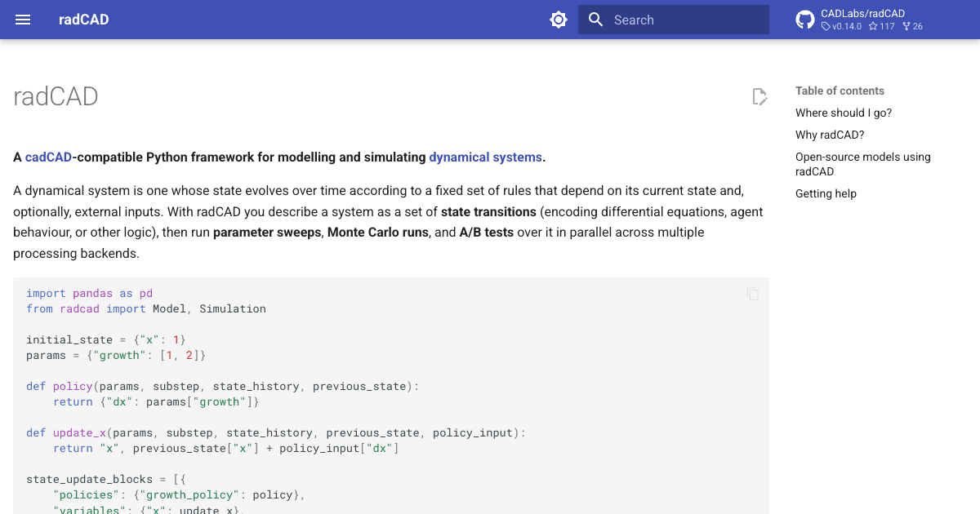Edit this page using the pencil icon
980x514 pixels.
[759, 97]
